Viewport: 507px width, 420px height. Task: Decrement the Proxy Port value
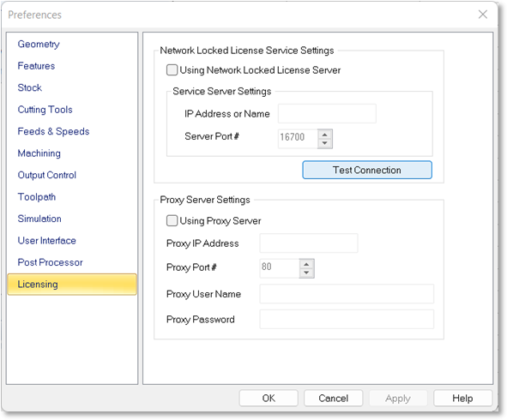pyautogui.click(x=306, y=273)
